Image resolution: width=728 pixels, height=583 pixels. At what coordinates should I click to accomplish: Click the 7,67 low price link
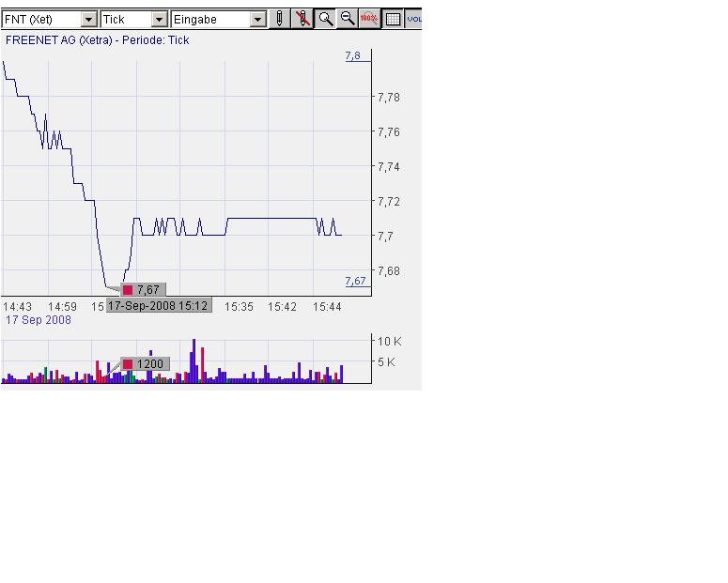point(355,281)
